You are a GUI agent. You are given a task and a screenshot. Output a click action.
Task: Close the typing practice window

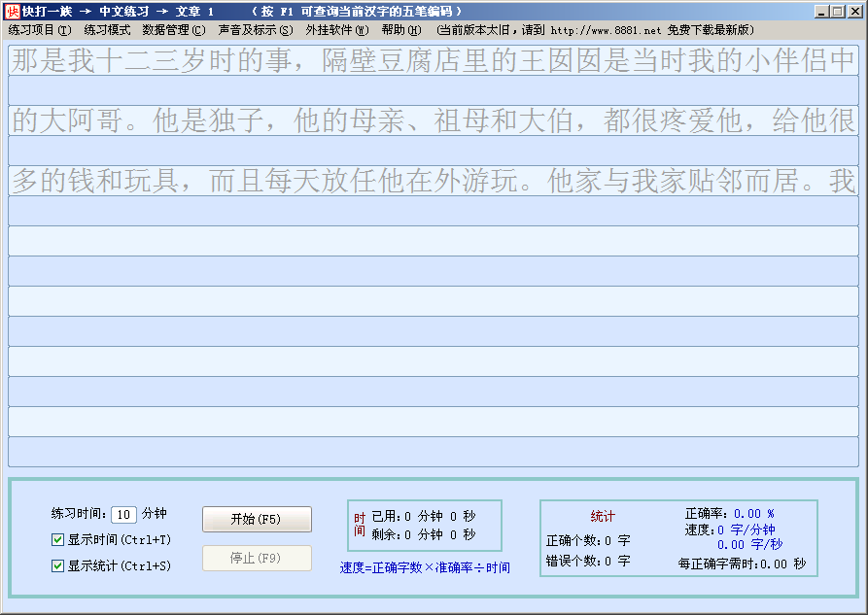tap(854, 11)
